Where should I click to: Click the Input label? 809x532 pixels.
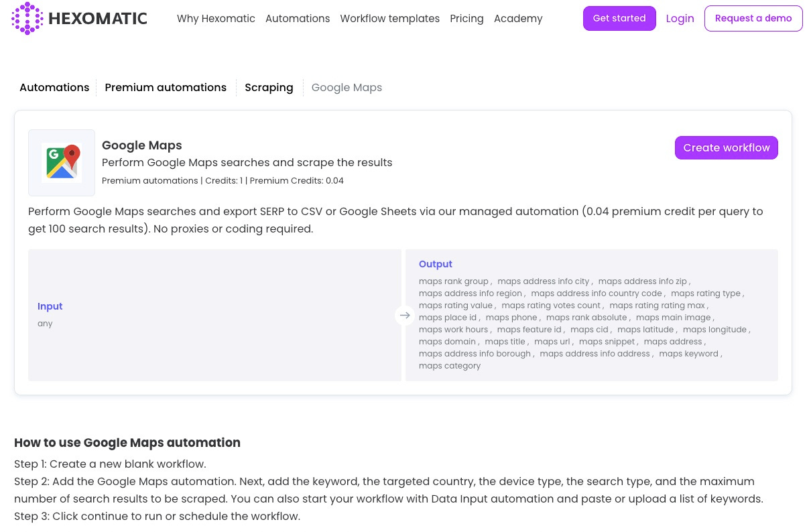point(50,306)
